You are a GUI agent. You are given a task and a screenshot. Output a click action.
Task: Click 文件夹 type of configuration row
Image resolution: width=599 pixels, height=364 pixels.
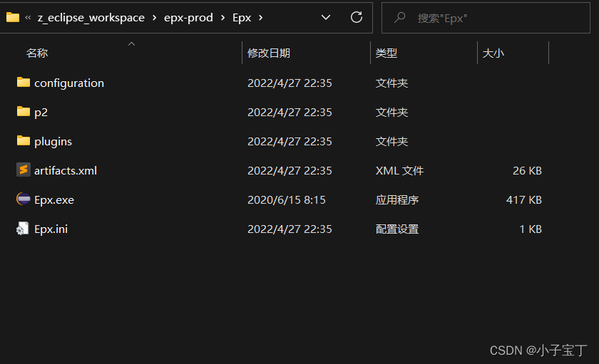tap(391, 83)
